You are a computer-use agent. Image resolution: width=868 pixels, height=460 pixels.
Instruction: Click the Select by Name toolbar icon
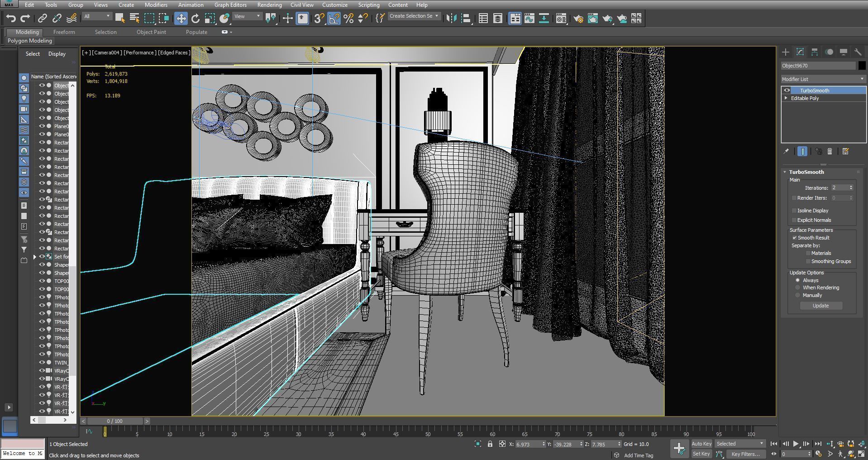click(x=134, y=18)
